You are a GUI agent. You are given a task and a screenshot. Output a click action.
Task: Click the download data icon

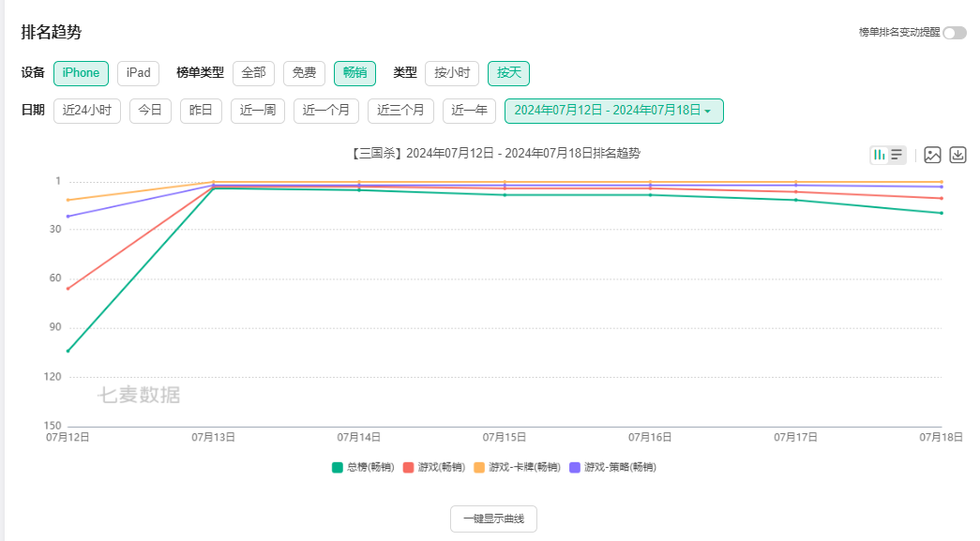(957, 155)
